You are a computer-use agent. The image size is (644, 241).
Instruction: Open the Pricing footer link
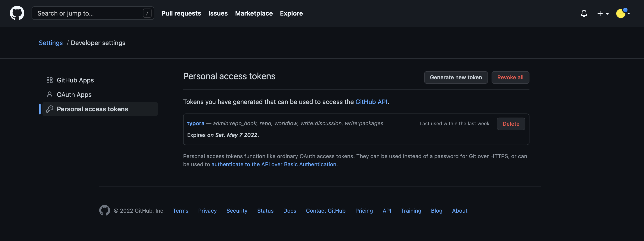pos(364,211)
